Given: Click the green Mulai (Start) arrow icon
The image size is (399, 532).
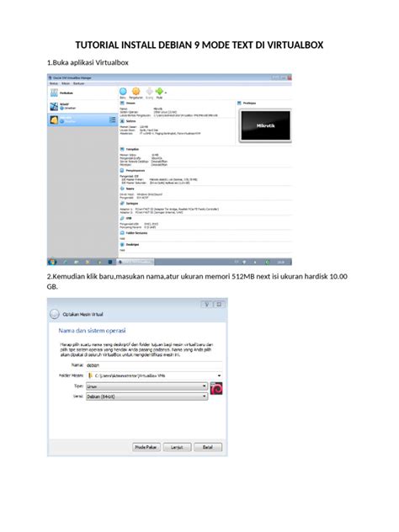Looking at the screenshot, I should pos(159,91).
